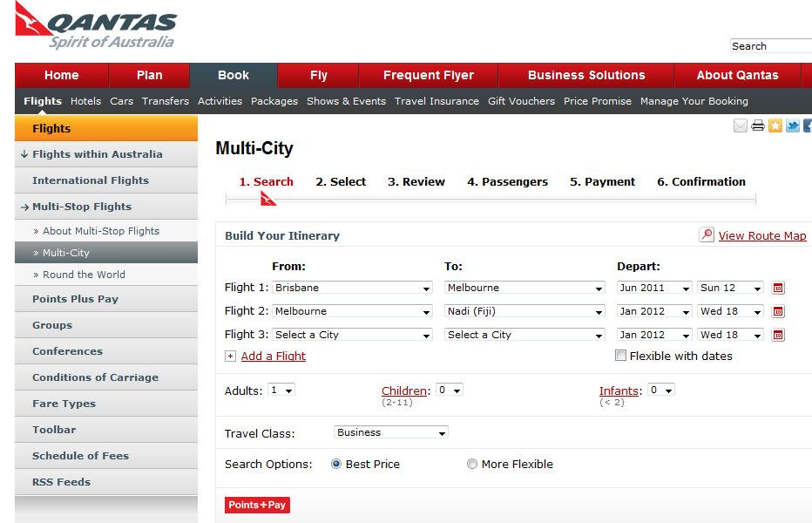Open Price Promise in sub navigation
Image resolution: width=812 pixels, height=523 pixels.
pyautogui.click(x=598, y=101)
